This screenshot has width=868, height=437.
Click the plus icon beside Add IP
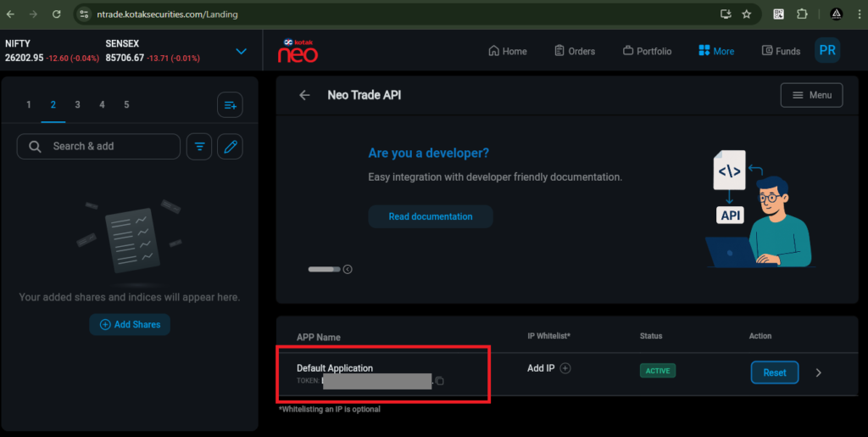point(566,368)
